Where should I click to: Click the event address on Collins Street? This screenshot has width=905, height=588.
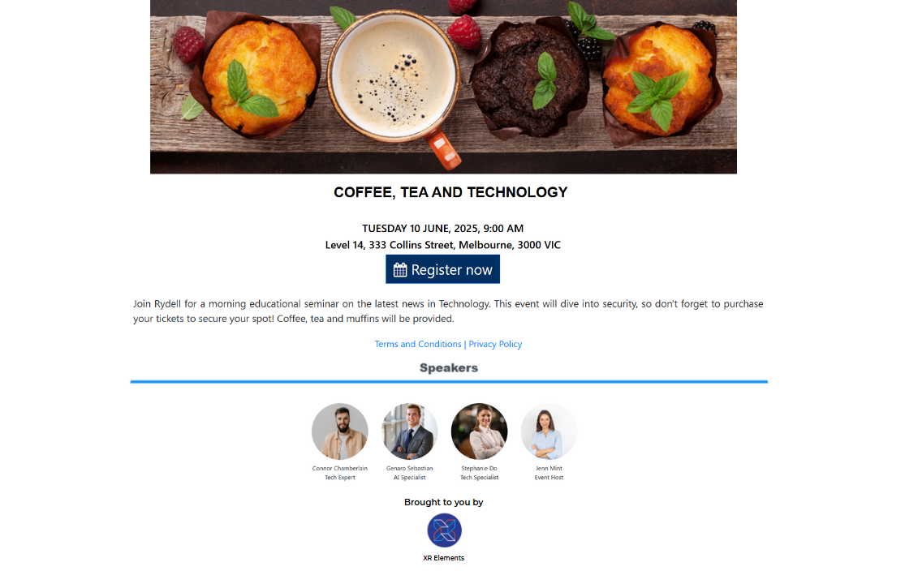[442, 245]
